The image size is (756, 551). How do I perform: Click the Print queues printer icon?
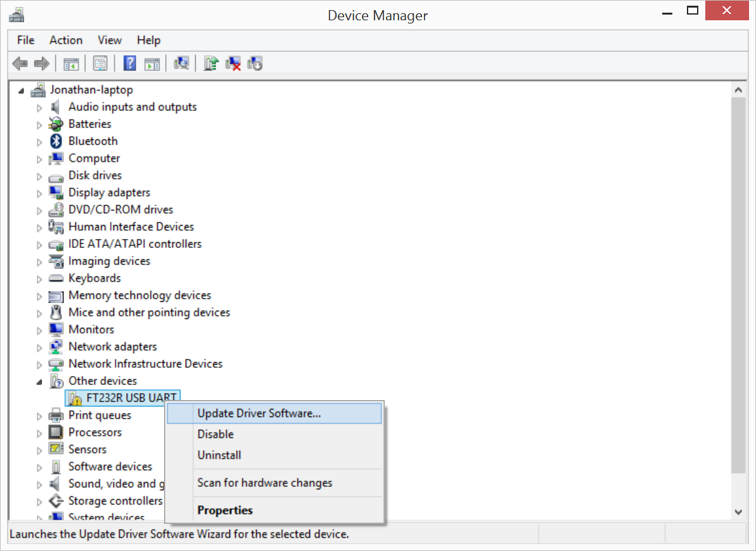(x=56, y=415)
